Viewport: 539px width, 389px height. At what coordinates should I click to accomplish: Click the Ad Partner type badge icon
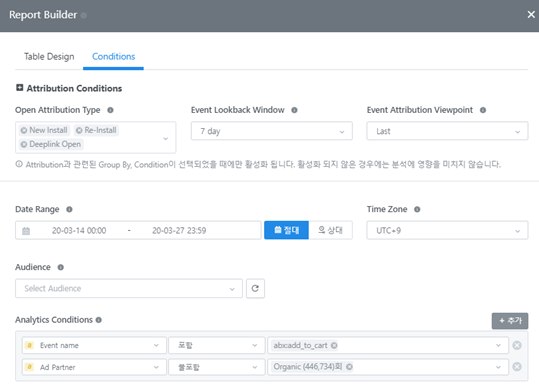click(x=30, y=367)
